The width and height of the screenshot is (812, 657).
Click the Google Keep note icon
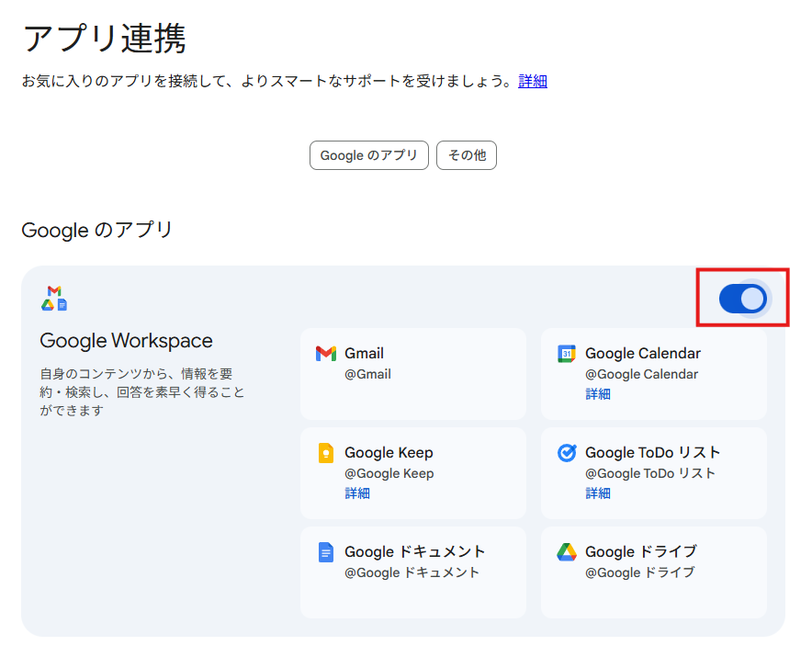[x=327, y=452]
